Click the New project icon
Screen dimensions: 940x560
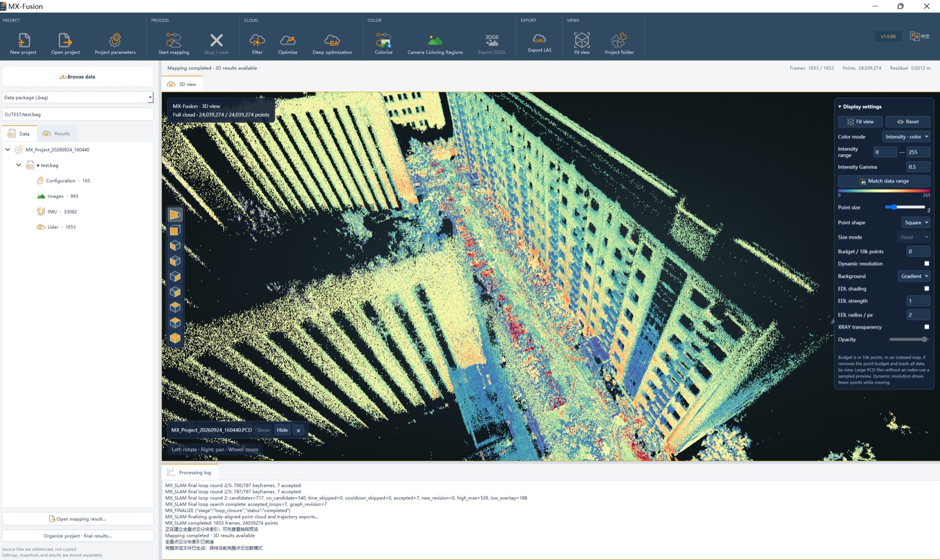coord(23,40)
